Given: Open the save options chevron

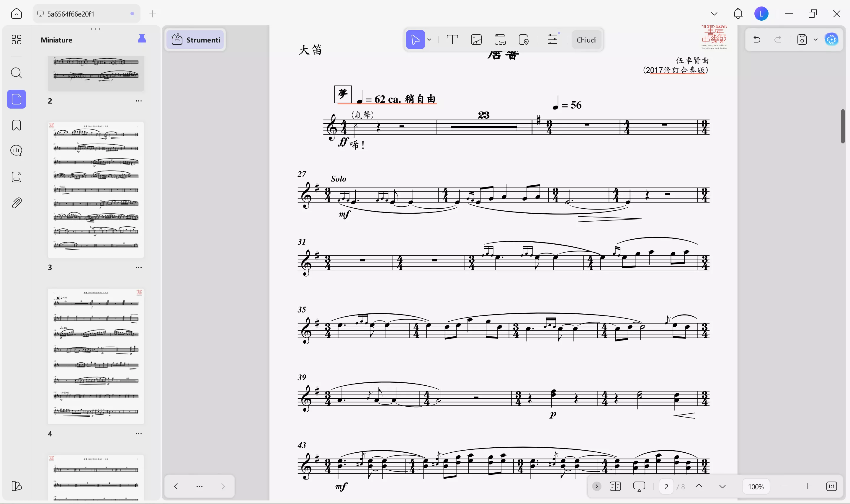Looking at the screenshot, I should [x=815, y=40].
